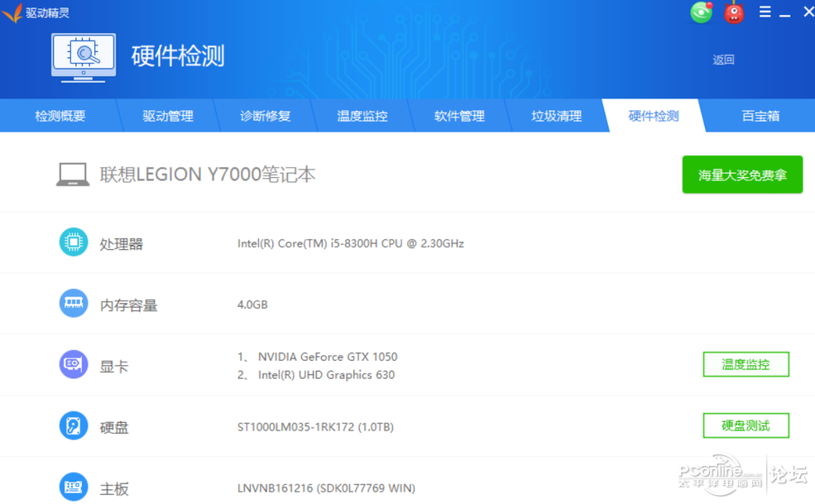815x504 pixels.
Task: Select the 硬件检测 tab
Action: point(654,116)
